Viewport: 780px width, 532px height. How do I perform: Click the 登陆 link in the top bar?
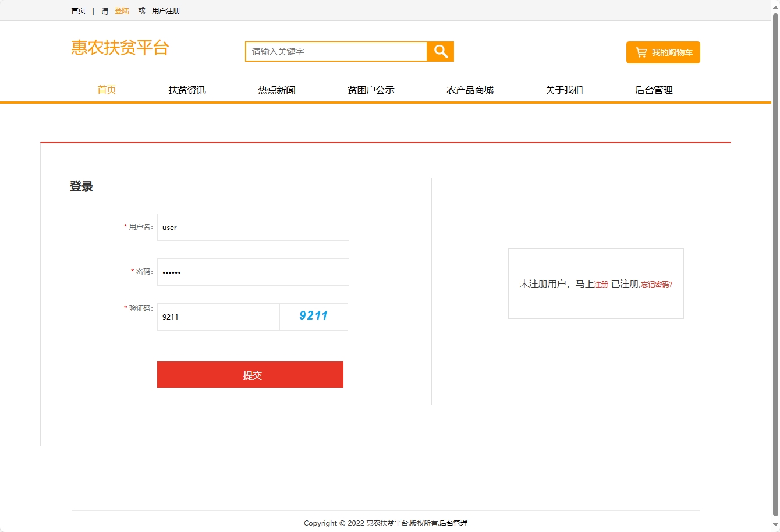122,10
